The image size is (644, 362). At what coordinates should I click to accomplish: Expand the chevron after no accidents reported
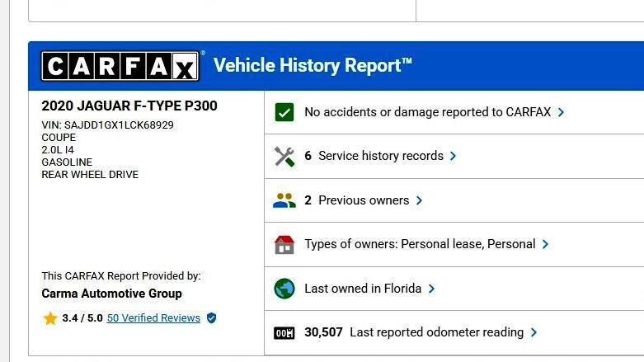pos(561,112)
